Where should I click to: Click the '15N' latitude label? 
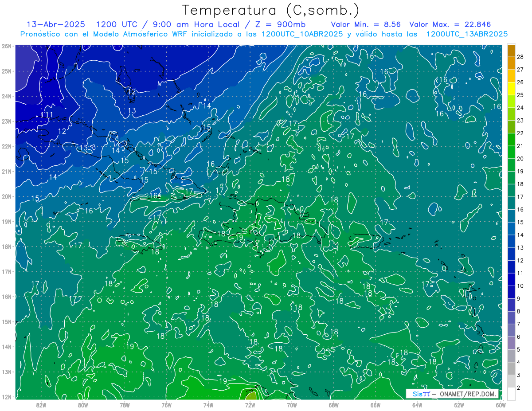click(6, 321)
